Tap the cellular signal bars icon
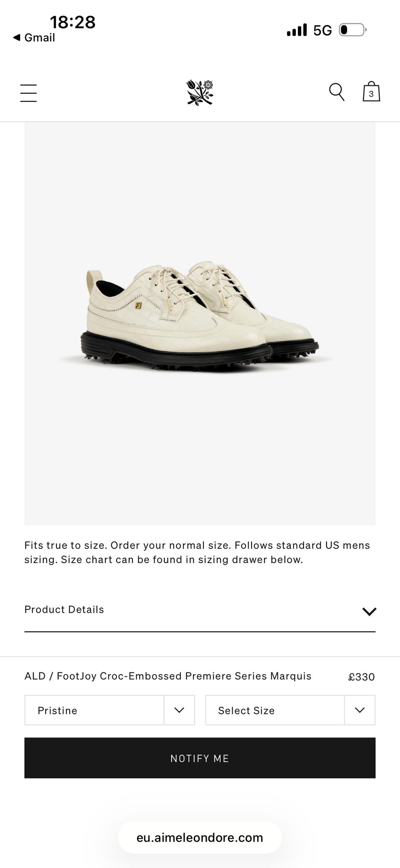The height and width of the screenshot is (868, 400). (297, 30)
